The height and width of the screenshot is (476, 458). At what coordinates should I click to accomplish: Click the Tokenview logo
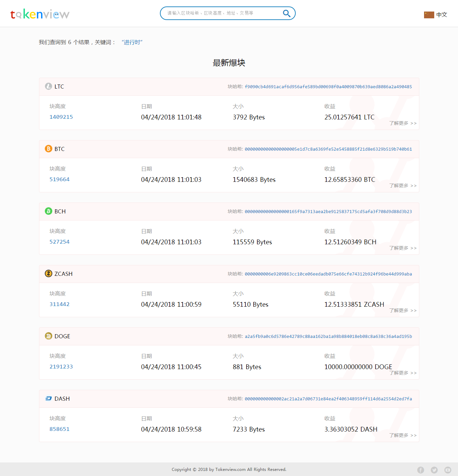coord(40,14)
